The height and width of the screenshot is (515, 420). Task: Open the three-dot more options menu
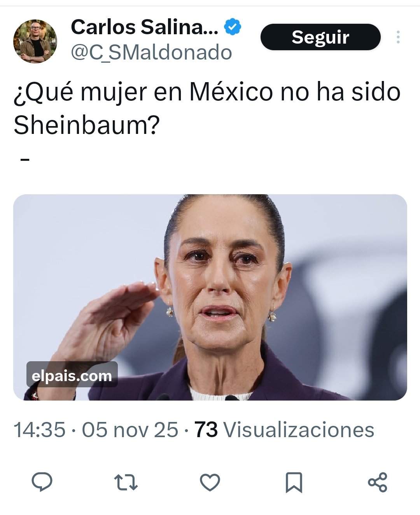(398, 37)
